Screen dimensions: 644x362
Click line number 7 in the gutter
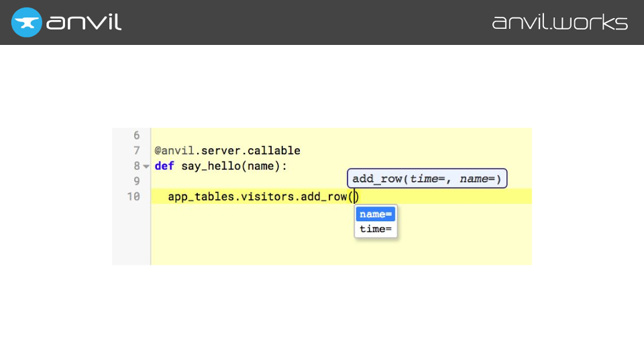tap(136, 151)
